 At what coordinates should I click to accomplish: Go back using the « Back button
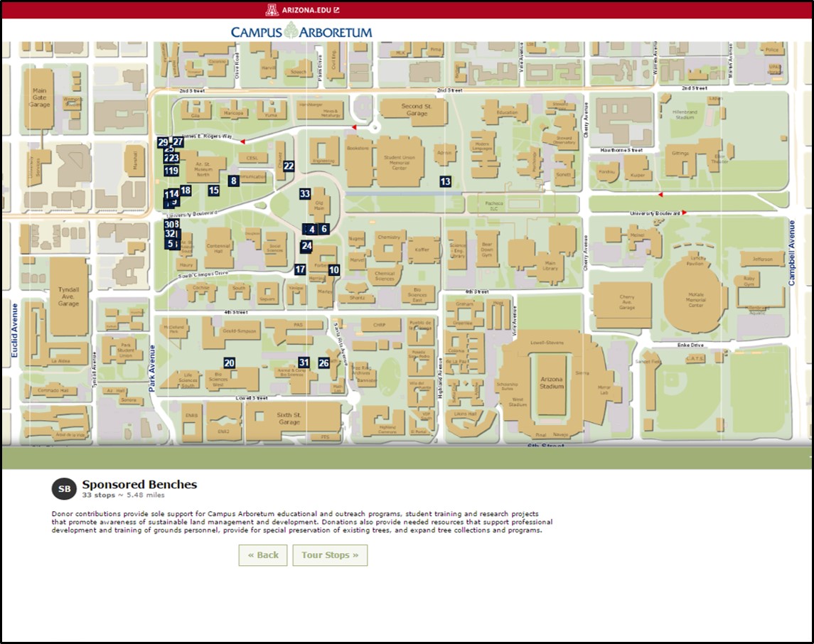coord(262,555)
